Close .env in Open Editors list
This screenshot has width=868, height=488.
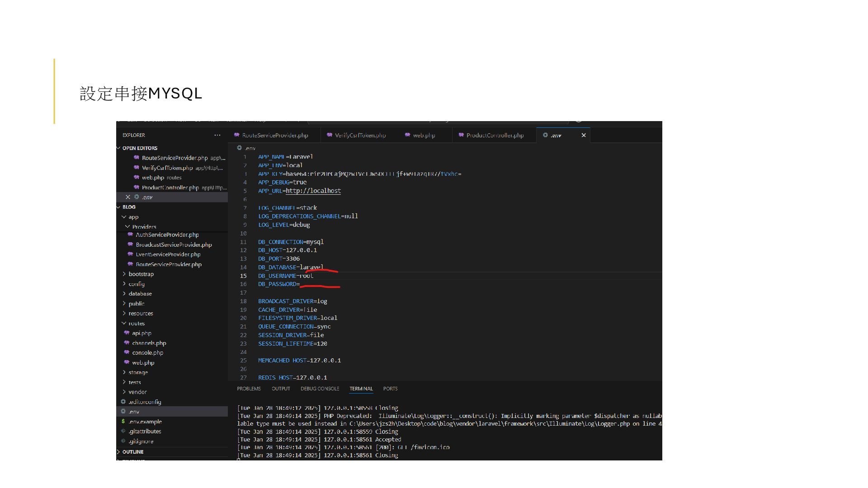pyautogui.click(x=128, y=197)
